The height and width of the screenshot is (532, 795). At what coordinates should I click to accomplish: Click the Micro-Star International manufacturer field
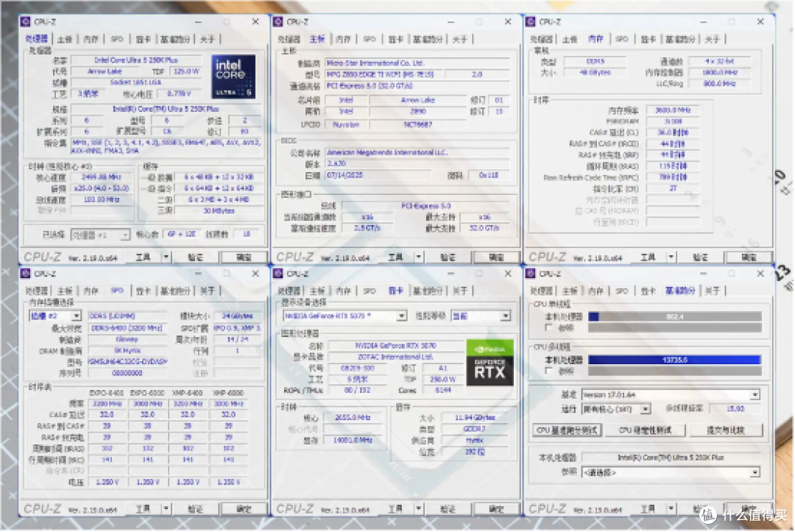[x=417, y=63]
